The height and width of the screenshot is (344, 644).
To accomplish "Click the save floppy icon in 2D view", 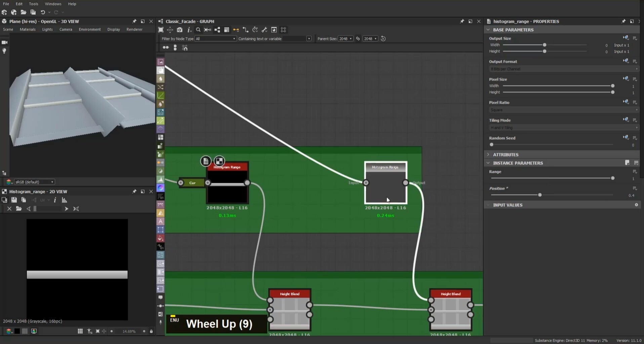I will 14,200.
